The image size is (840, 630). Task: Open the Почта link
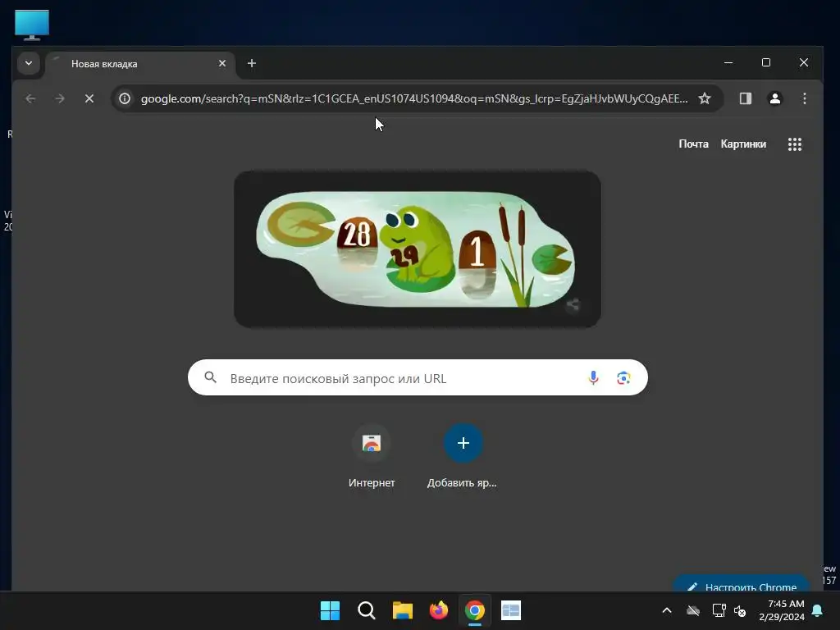[x=693, y=144]
